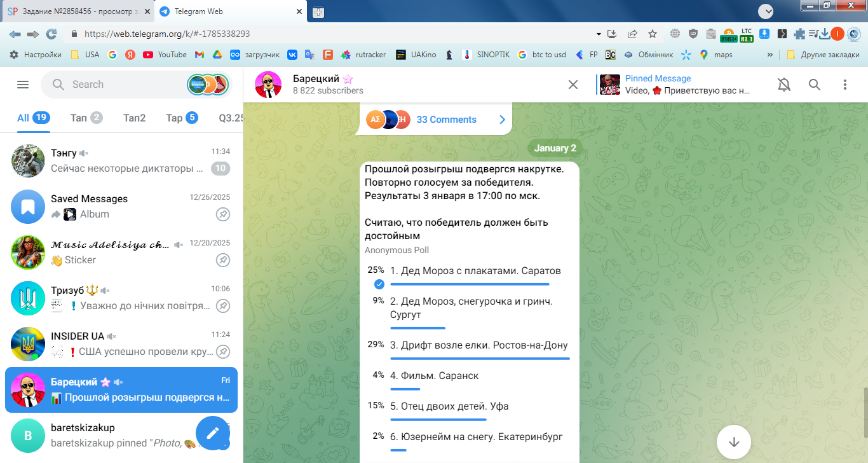This screenshot has width=868, height=463.
Task: Open the INSIDER UA chat
Action: 121,343
